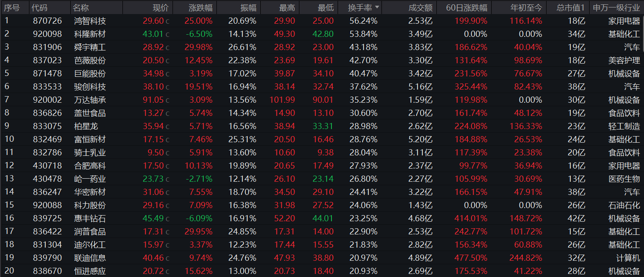Click the 序号 column header
The image size is (644, 277).
pyautogui.click(x=12, y=7)
